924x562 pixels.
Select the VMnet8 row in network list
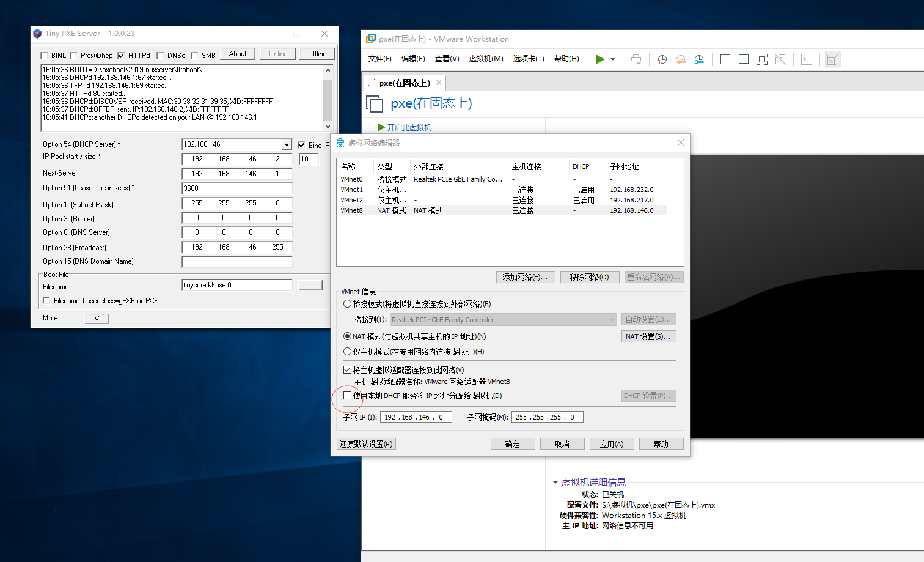point(502,210)
